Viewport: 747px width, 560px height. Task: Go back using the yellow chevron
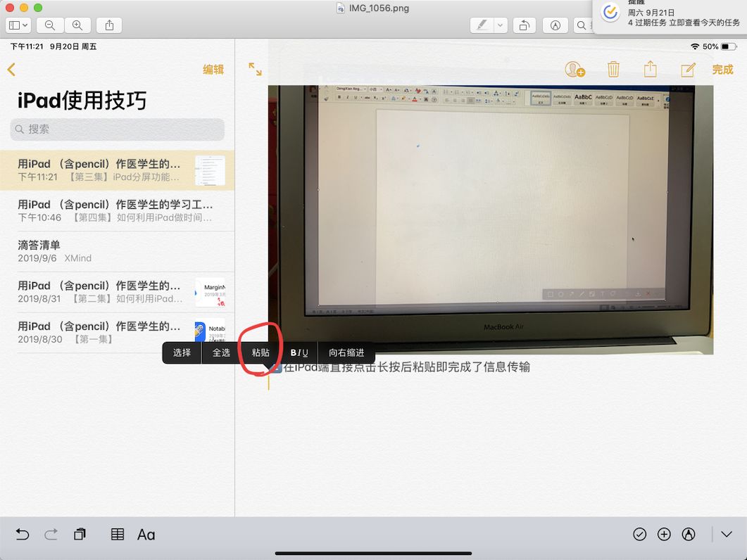point(11,70)
